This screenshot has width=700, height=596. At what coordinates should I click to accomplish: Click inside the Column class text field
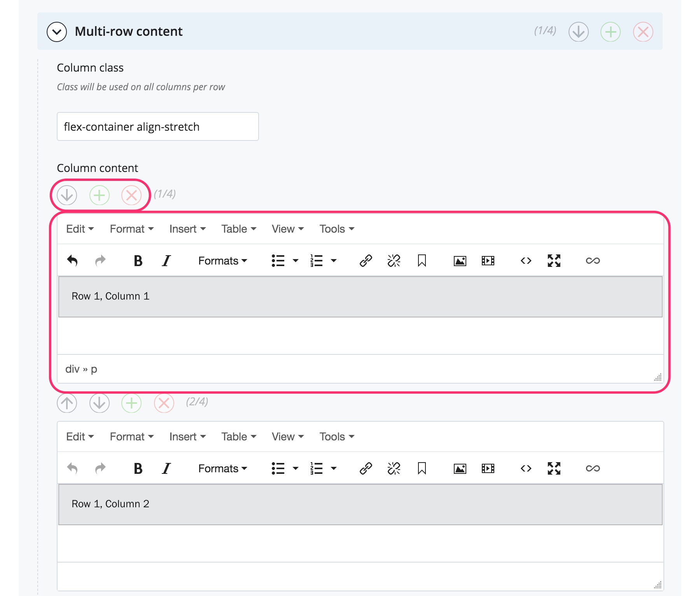(x=157, y=126)
